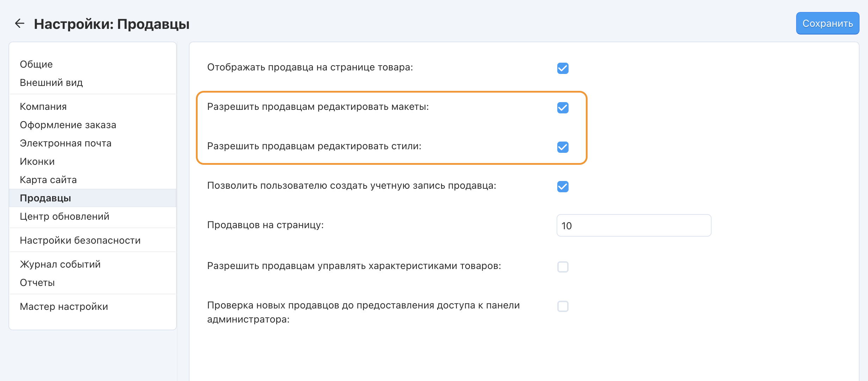Open the Иконки settings section
Screen dimensions: 868x381
(x=37, y=162)
